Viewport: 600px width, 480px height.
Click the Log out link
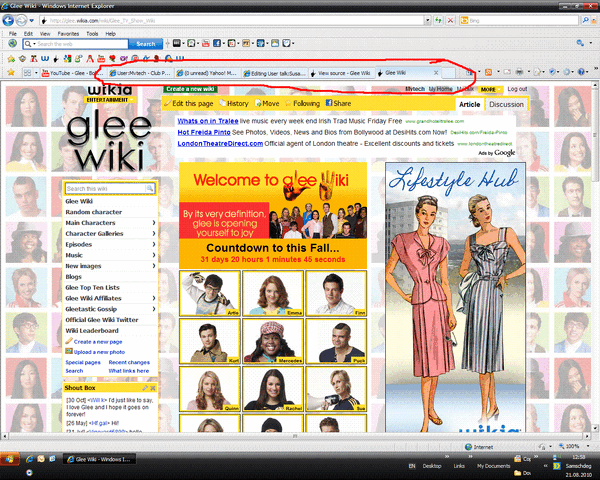pyautogui.click(x=517, y=89)
